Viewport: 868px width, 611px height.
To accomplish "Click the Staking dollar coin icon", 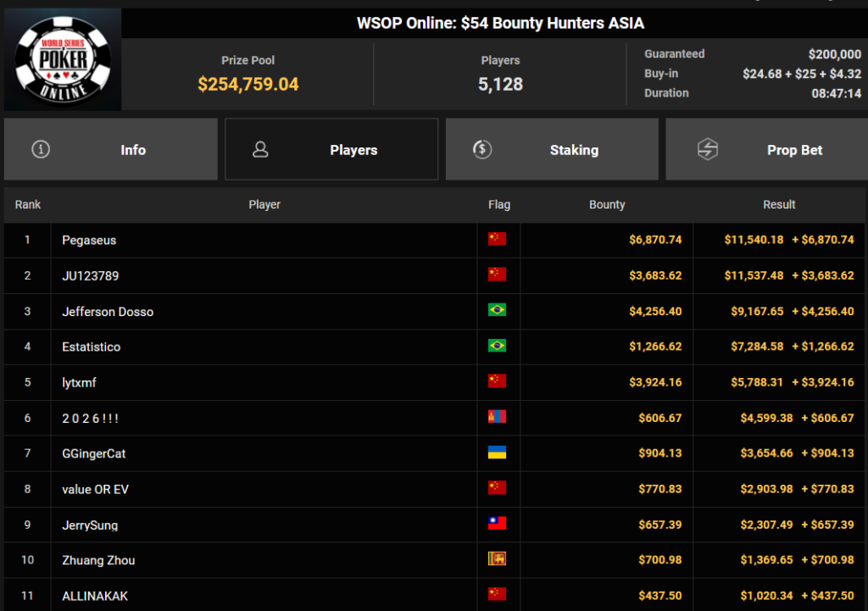I will pos(482,149).
